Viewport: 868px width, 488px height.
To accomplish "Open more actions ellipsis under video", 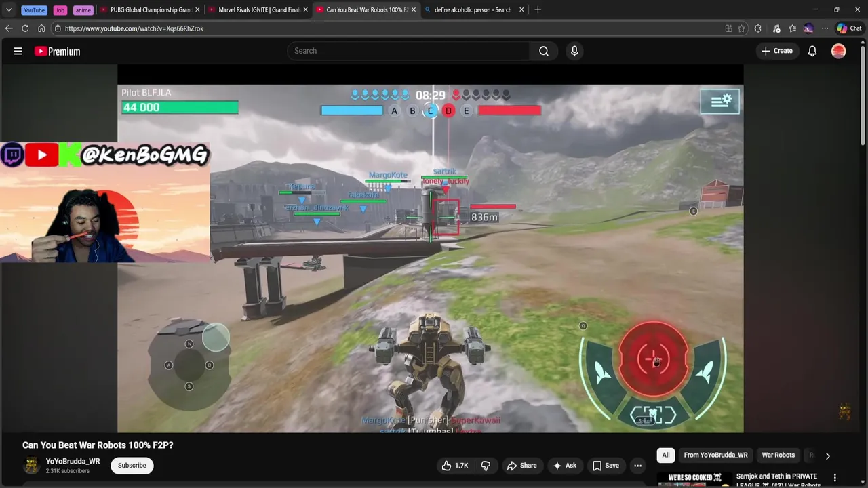I will click(637, 466).
